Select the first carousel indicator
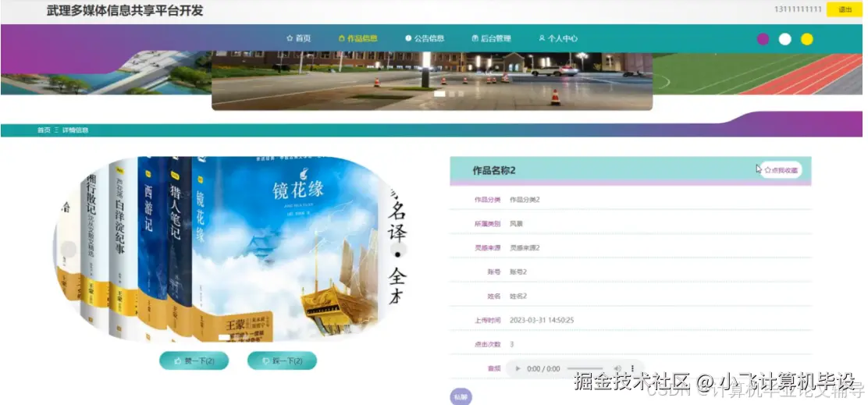The width and height of the screenshot is (868, 405). (x=439, y=94)
